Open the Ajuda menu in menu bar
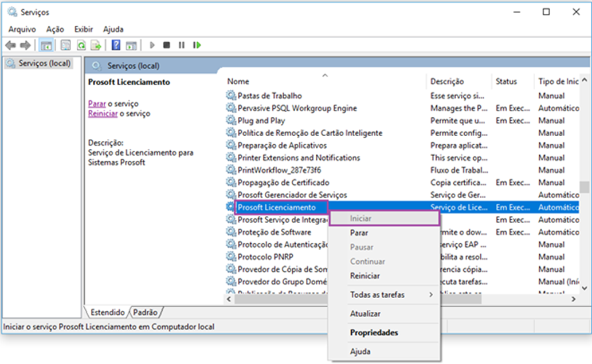The image size is (592, 364). 113,29
